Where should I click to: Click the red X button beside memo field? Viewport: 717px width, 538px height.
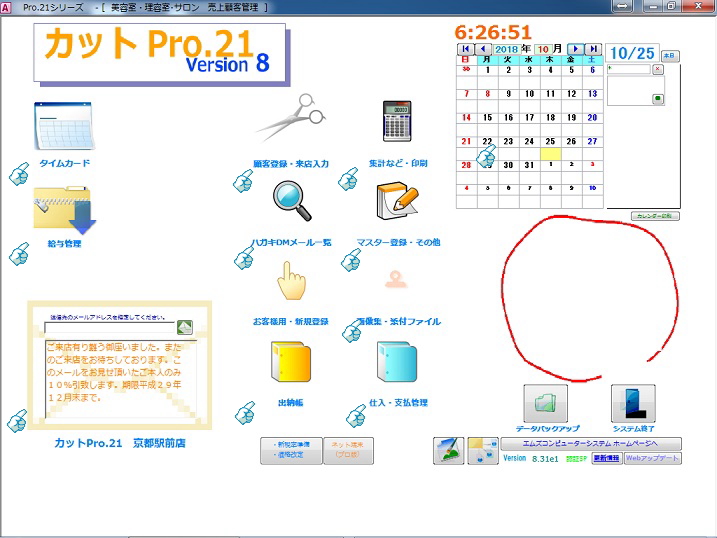click(x=658, y=69)
